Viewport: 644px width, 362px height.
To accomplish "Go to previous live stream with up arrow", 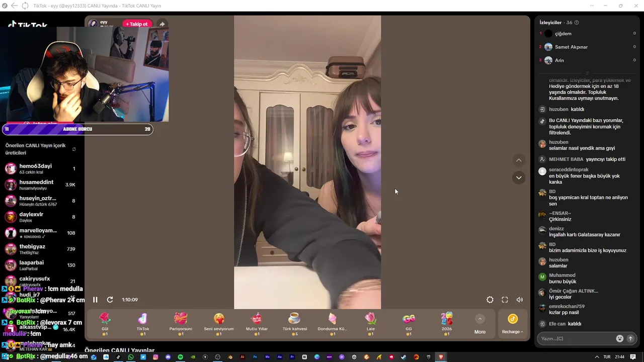I will (519, 160).
